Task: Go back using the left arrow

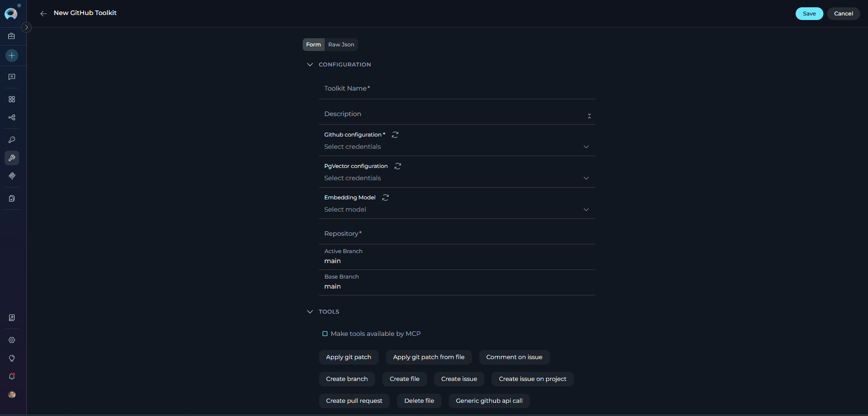Action: click(44, 14)
